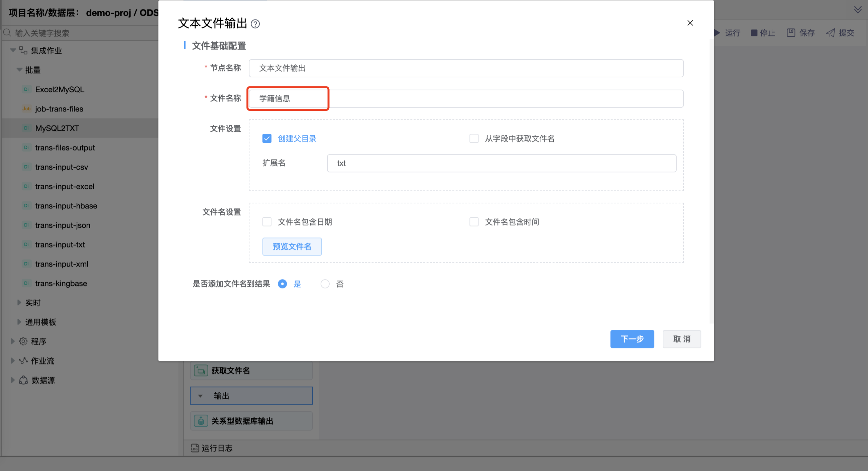Expand the 实时 tree section

[x=19, y=303]
